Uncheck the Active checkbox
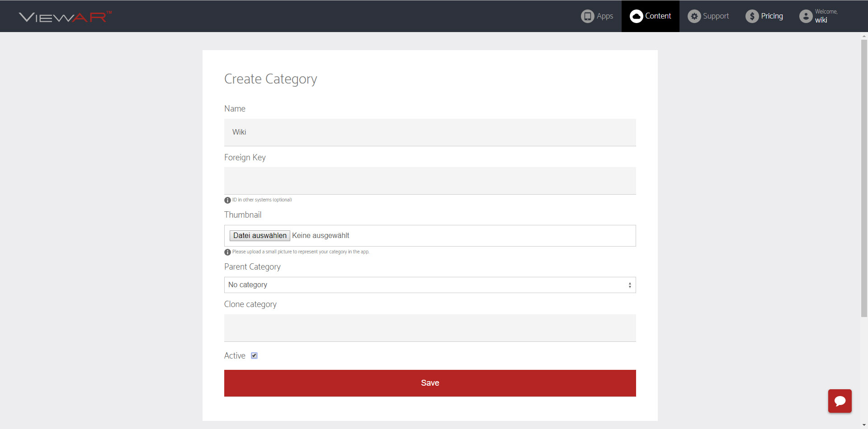This screenshot has width=868, height=429. click(x=254, y=356)
